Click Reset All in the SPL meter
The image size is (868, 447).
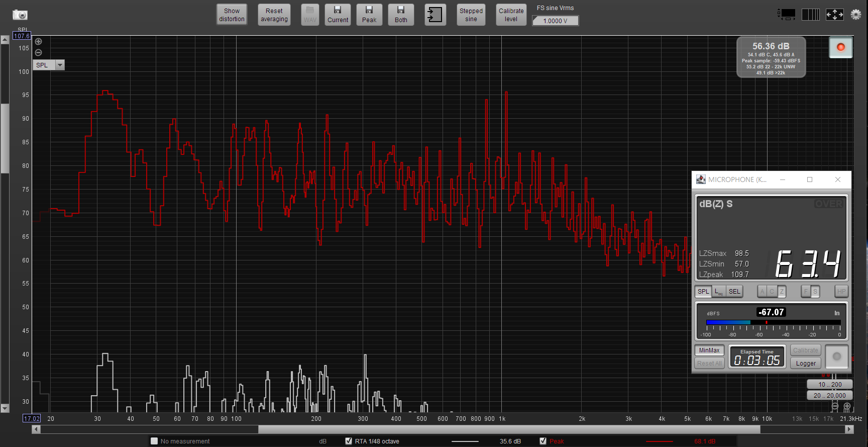pyautogui.click(x=709, y=364)
